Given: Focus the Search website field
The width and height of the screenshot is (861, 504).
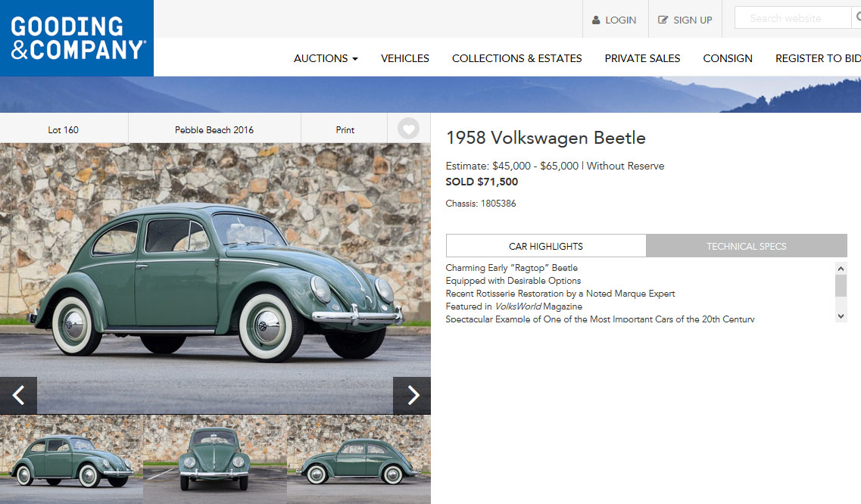Looking at the screenshot, I should tap(794, 18).
